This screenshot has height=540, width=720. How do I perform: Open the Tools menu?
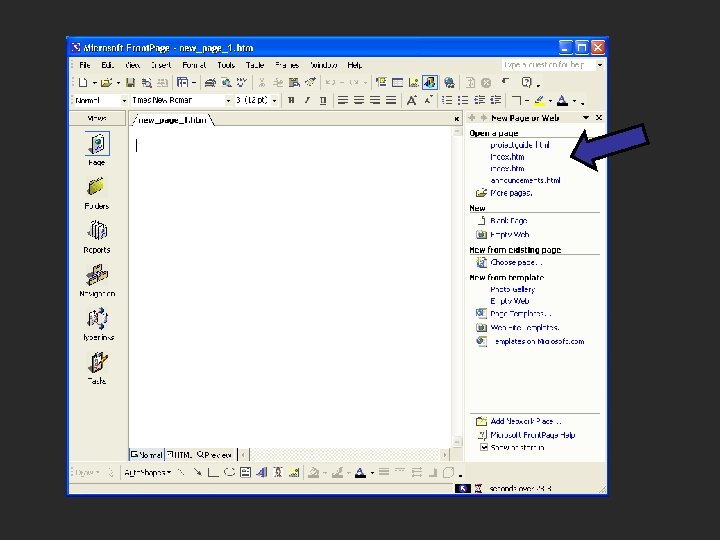pyautogui.click(x=226, y=65)
